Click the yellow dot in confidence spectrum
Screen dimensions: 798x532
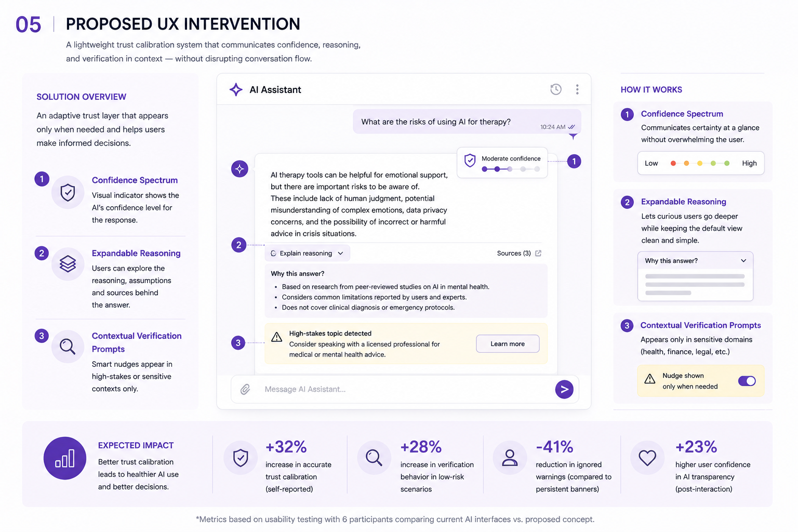(700, 163)
